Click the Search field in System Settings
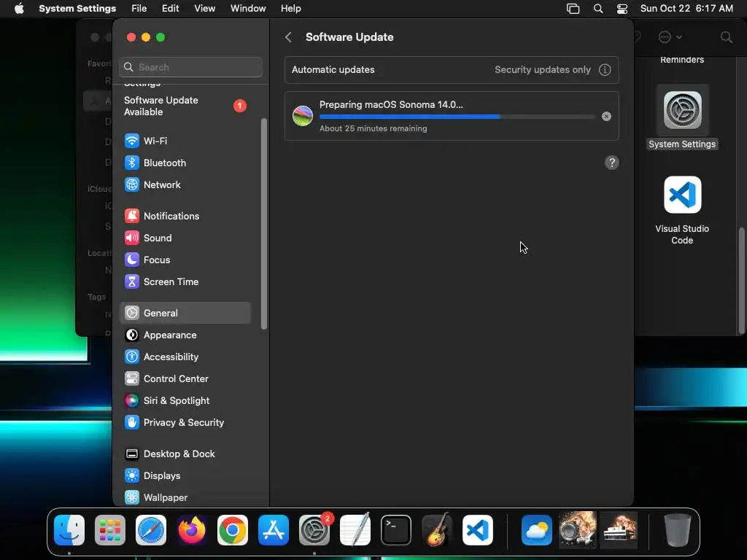The image size is (747, 560). point(190,67)
